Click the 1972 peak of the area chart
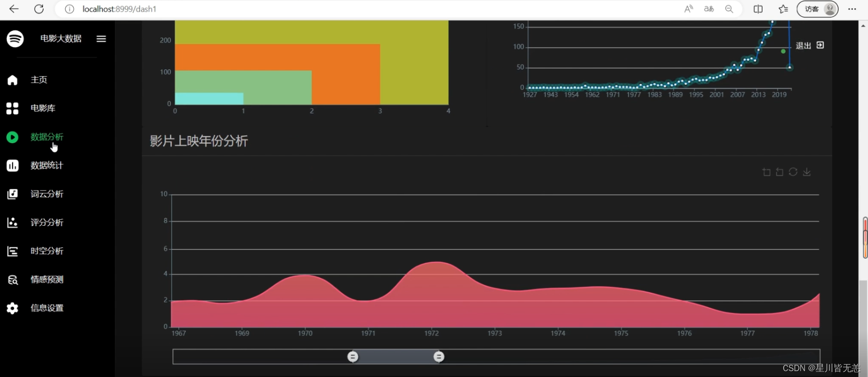 point(435,262)
